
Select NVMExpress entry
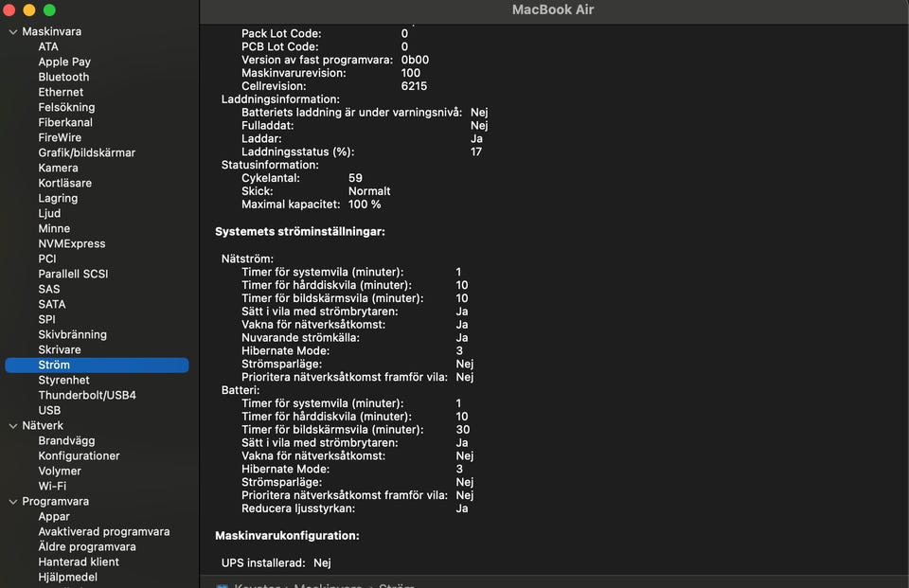coord(72,243)
